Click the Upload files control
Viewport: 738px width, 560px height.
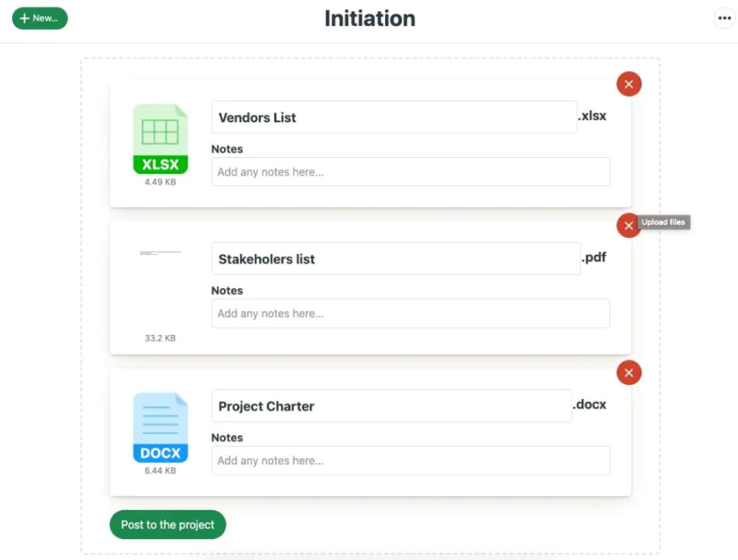664,223
